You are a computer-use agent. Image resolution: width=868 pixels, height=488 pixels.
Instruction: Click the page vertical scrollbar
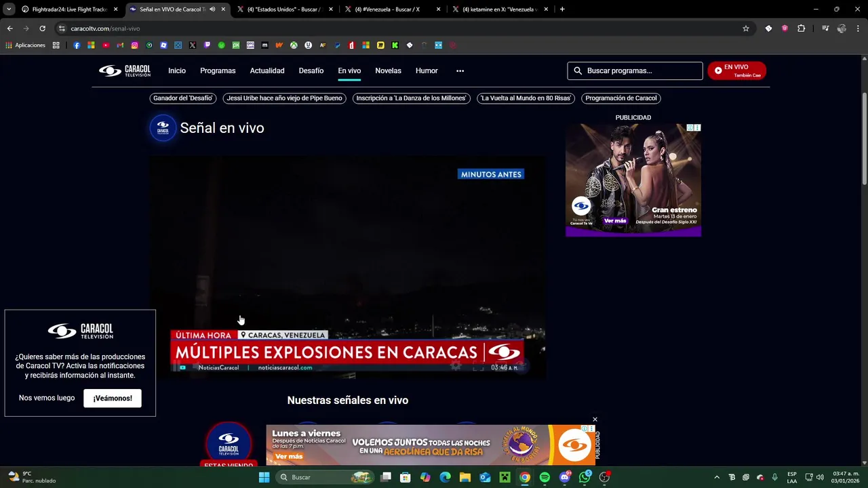pyautogui.click(x=865, y=139)
